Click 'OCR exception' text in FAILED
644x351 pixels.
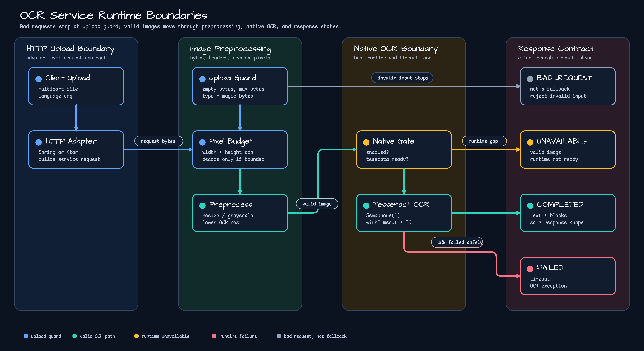coord(548,286)
